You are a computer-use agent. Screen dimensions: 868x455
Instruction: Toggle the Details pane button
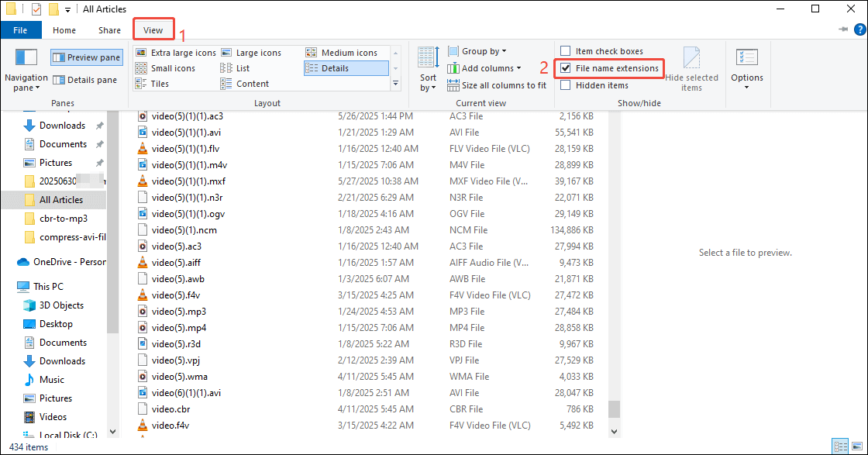point(84,80)
